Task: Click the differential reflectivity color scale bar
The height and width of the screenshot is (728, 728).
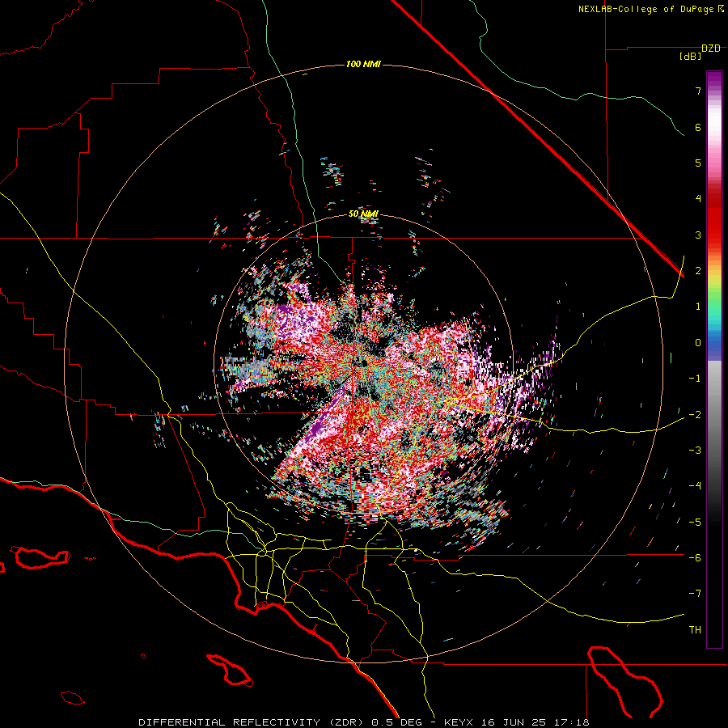Action: [x=714, y=359]
